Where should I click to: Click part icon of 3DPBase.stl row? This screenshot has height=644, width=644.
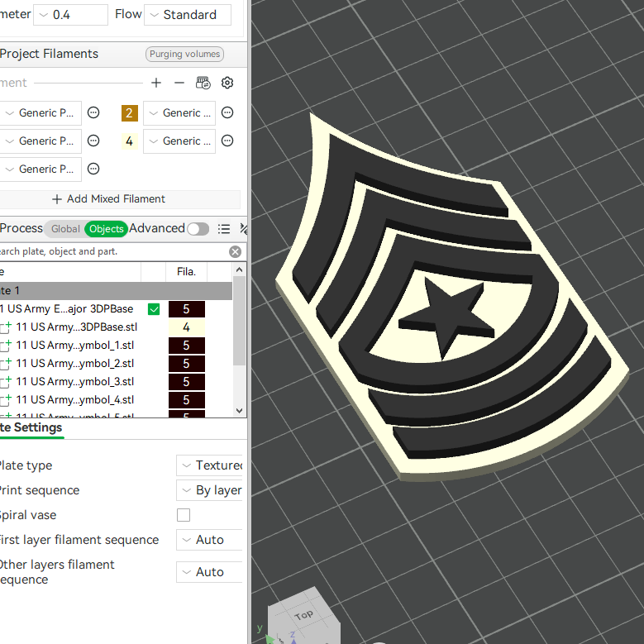click(6, 327)
